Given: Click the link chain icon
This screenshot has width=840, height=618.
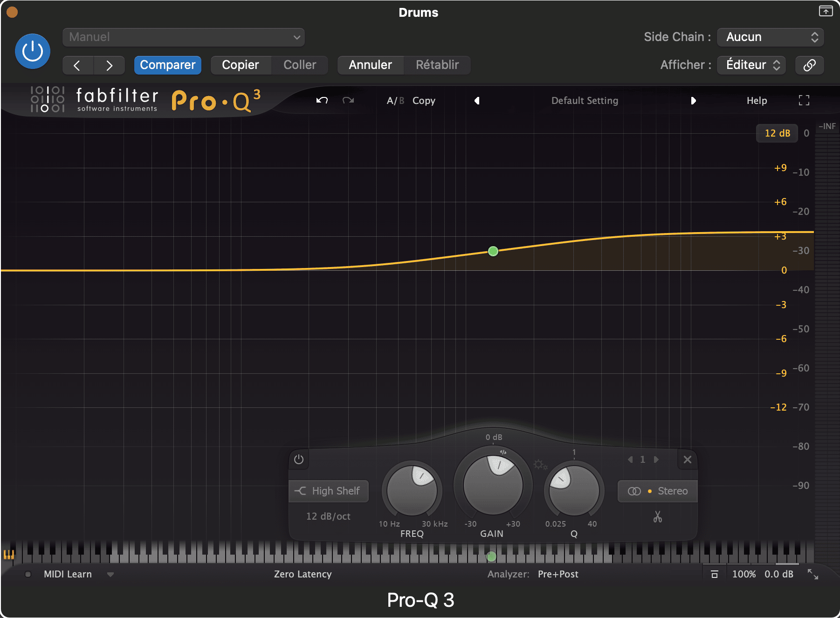Looking at the screenshot, I should click(810, 65).
